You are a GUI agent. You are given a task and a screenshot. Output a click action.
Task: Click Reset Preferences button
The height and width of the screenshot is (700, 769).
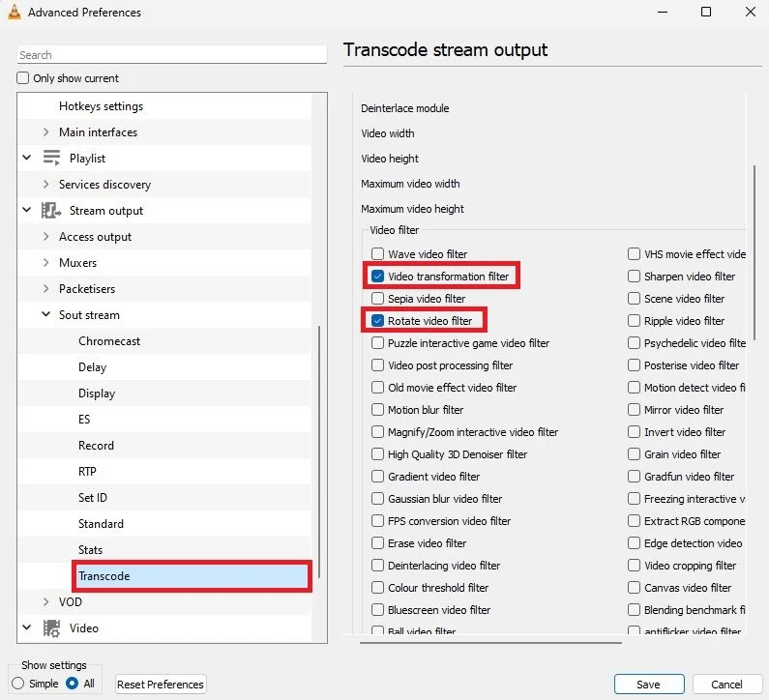pos(161,685)
